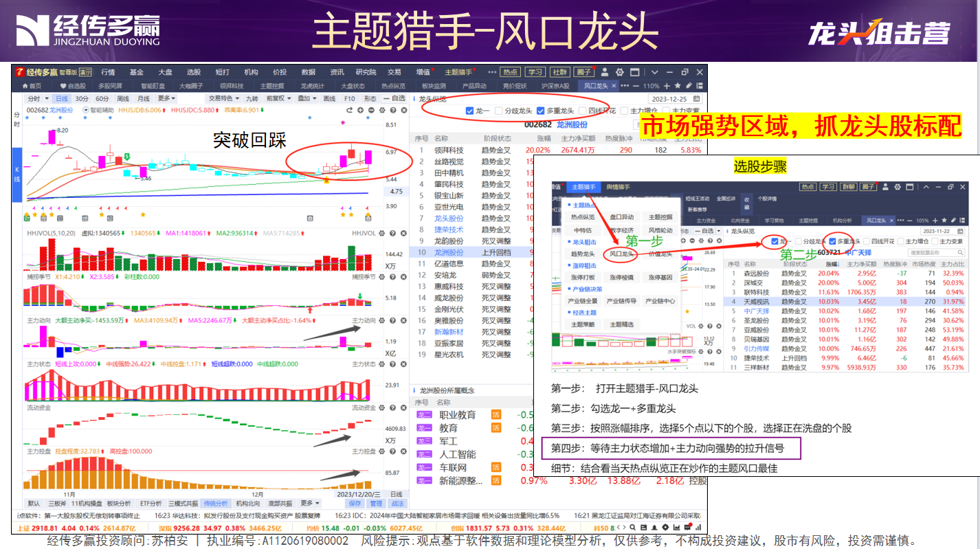Click 搜索股票名称 search field in inset window

pyautogui.click(x=936, y=252)
